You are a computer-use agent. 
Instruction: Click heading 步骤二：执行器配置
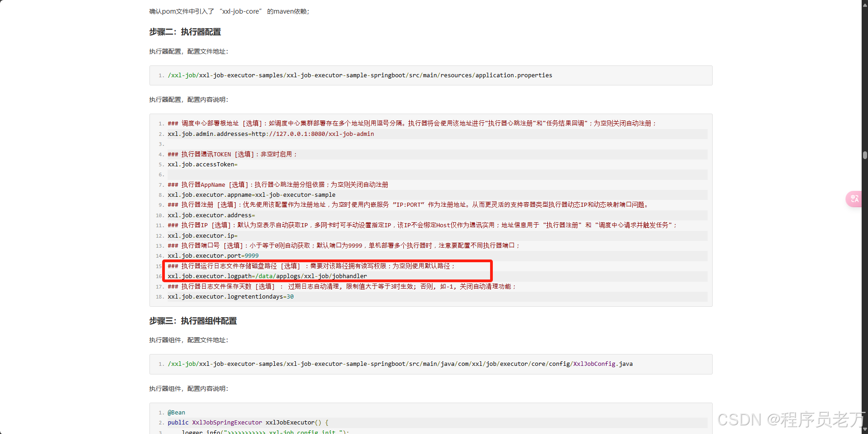click(185, 32)
